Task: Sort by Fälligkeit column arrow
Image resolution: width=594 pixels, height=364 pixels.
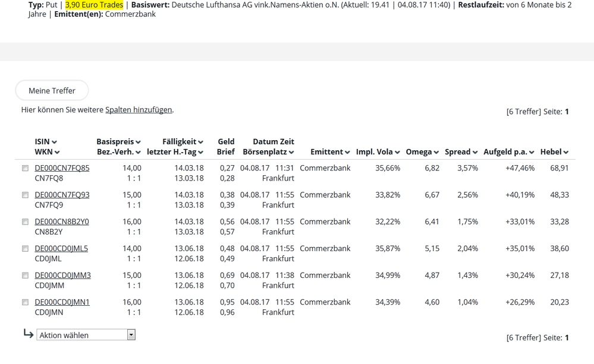Action: click(x=201, y=143)
